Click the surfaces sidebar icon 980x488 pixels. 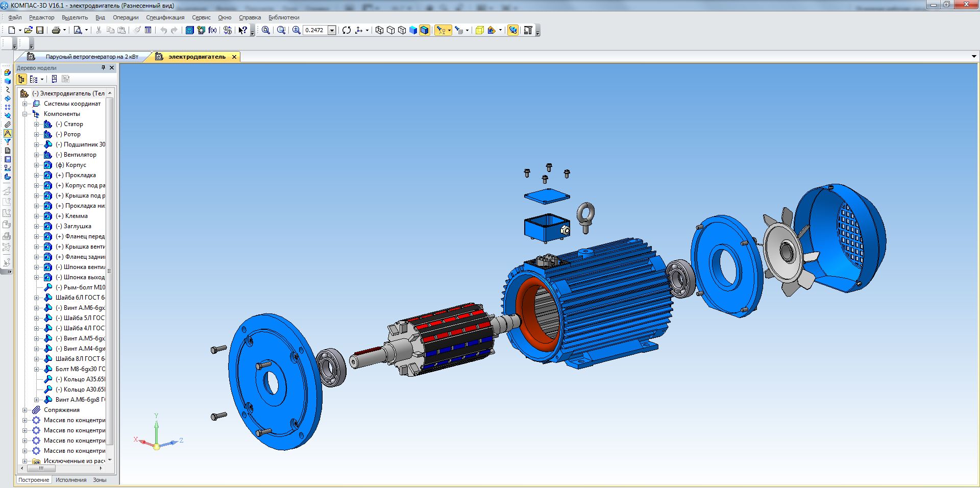click(x=8, y=99)
